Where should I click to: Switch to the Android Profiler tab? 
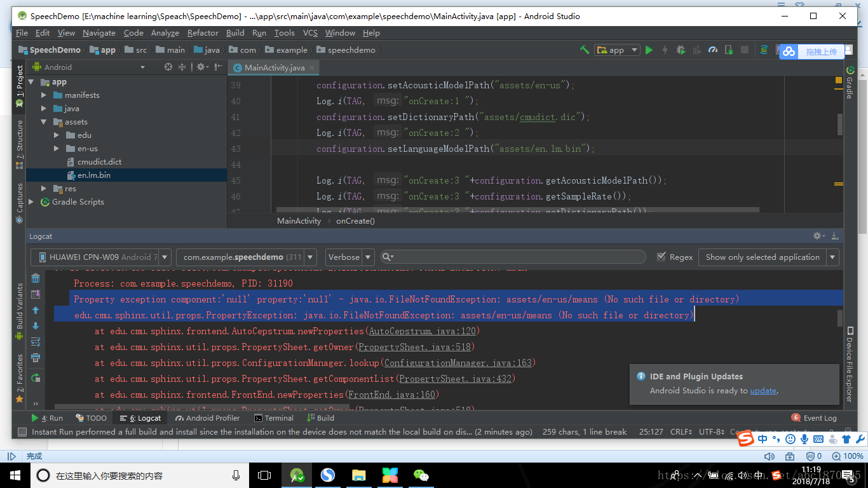coord(208,417)
